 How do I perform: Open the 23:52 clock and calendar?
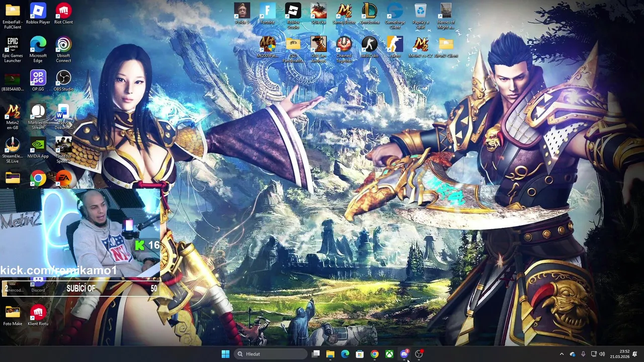tap(619, 354)
